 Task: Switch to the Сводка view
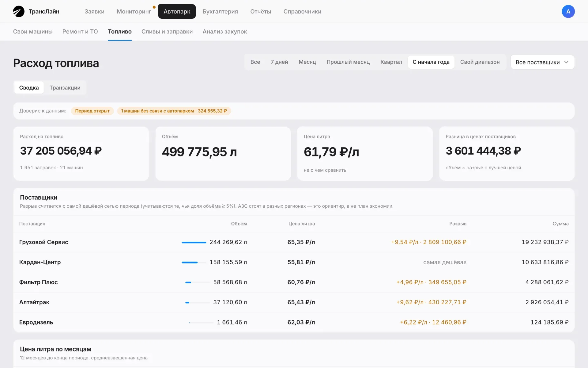pos(29,88)
